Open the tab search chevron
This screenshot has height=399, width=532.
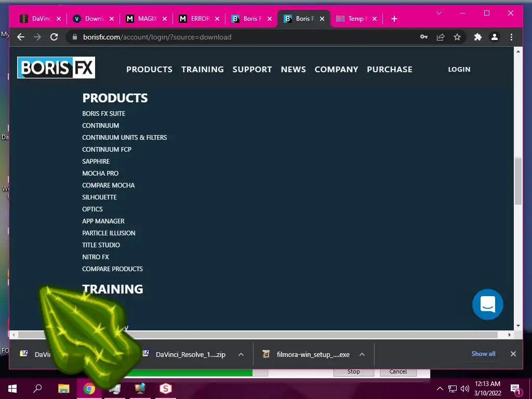point(438,13)
